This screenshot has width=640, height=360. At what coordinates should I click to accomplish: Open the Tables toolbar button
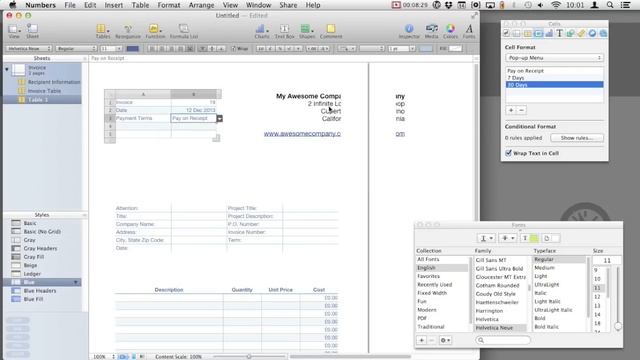pos(102,31)
